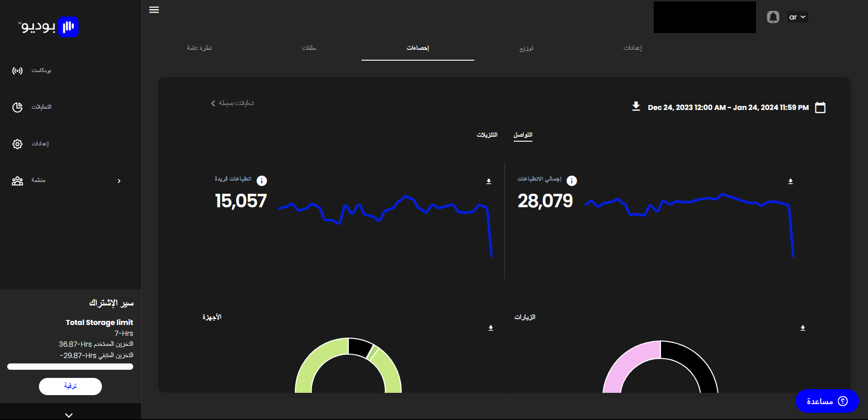Click the سير الإشتراك heading

point(111,303)
